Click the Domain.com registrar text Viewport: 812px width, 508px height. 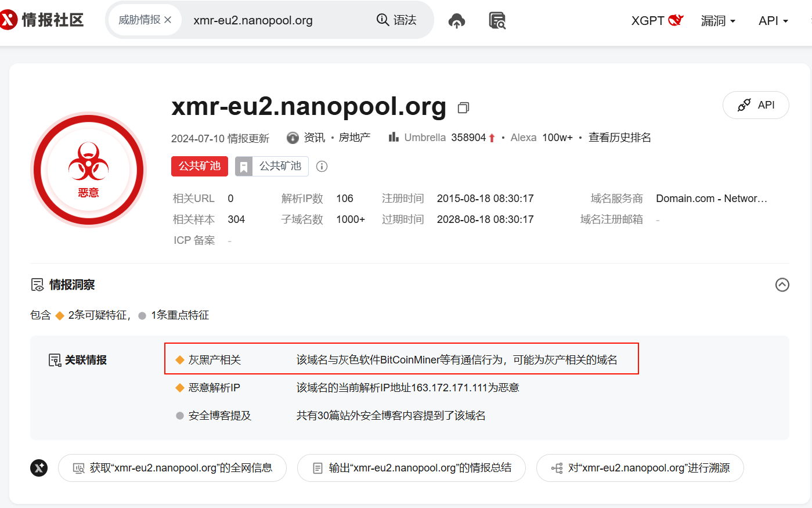[712, 199]
